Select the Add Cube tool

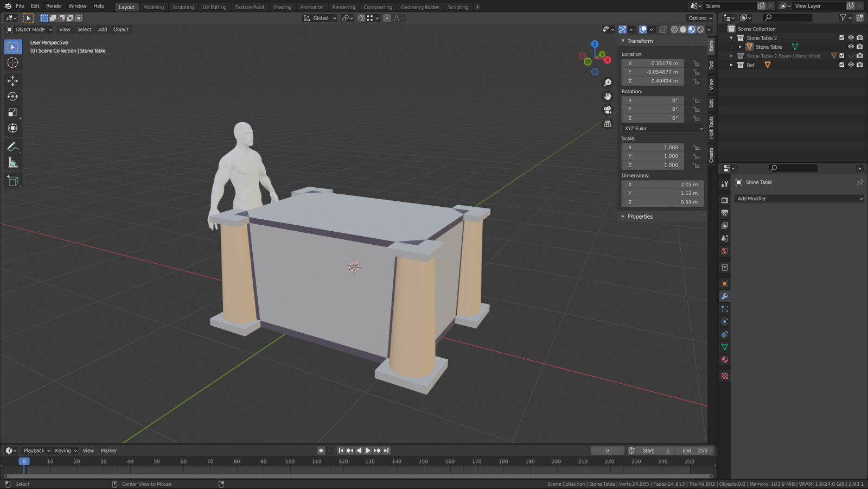pyautogui.click(x=12, y=181)
